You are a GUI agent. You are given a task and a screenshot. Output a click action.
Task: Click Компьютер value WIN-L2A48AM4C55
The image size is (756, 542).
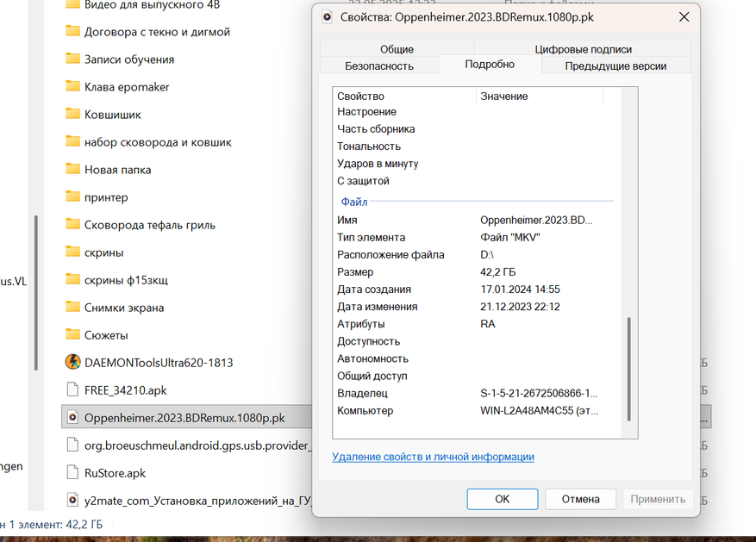tap(539, 411)
